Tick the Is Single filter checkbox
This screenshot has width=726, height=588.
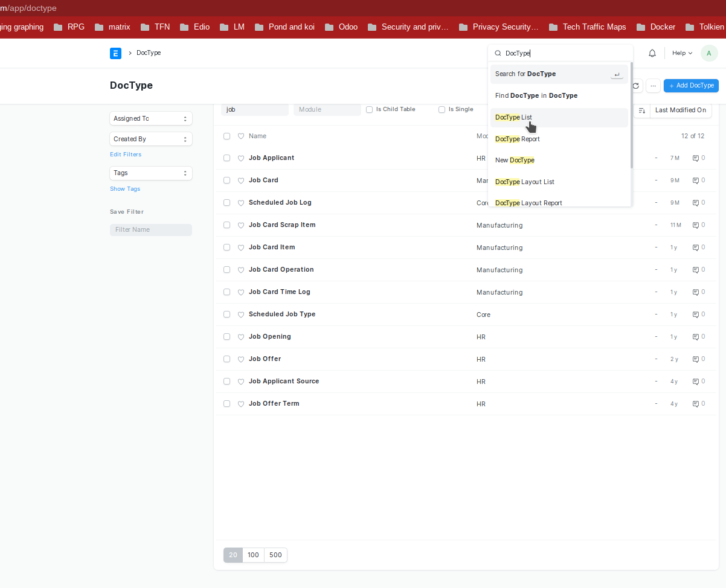pos(442,110)
